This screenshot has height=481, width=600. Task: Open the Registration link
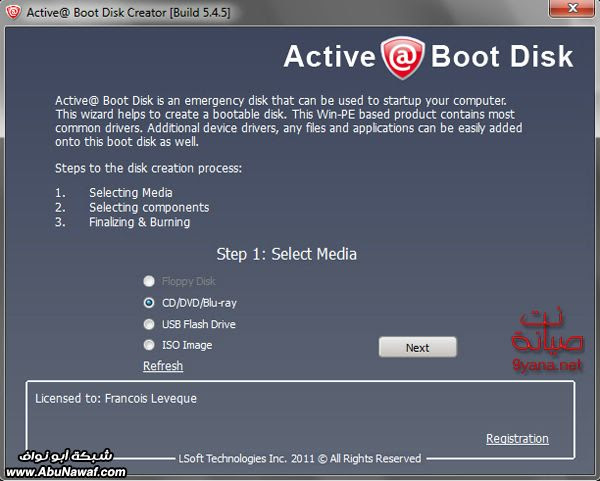[x=517, y=439]
